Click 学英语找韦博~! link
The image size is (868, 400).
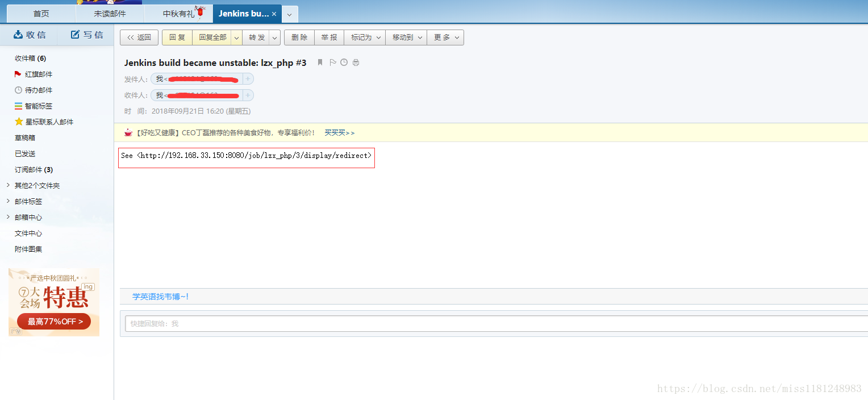(x=160, y=296)
